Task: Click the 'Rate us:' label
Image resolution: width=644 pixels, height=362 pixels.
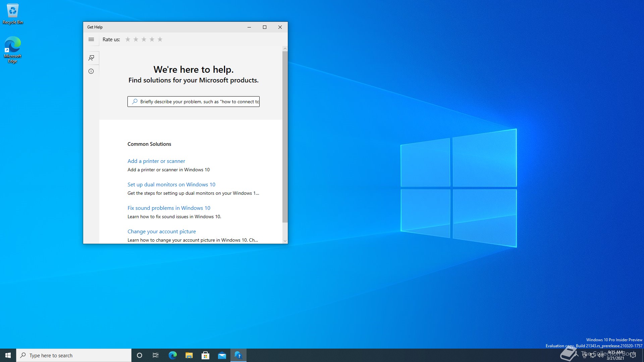Action: pos(111,40)
